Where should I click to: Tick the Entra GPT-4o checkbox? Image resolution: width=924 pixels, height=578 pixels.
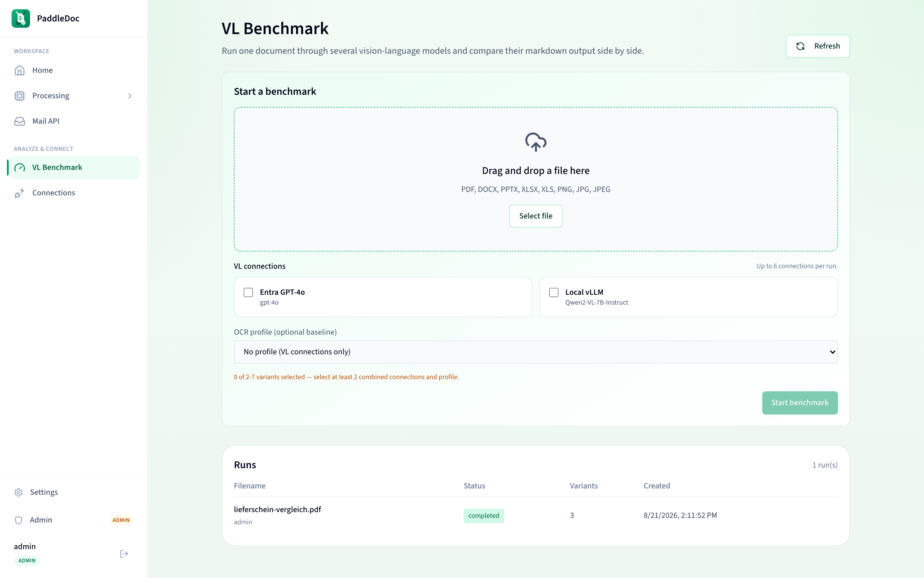click(x=248, y=292)
